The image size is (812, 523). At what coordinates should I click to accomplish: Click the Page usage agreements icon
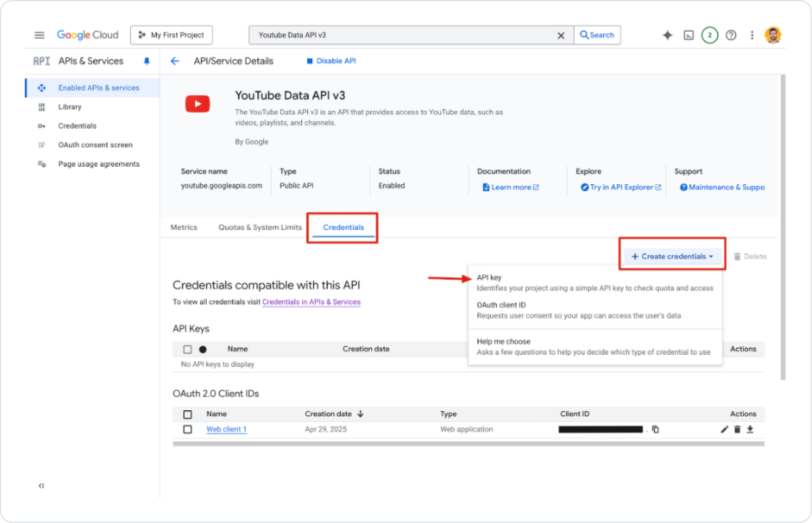click(x=41, y=164)
